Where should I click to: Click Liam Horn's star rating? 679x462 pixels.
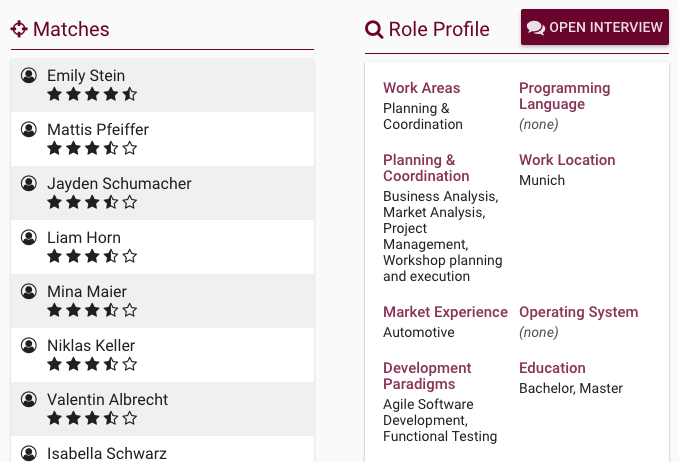coord(92,257)
